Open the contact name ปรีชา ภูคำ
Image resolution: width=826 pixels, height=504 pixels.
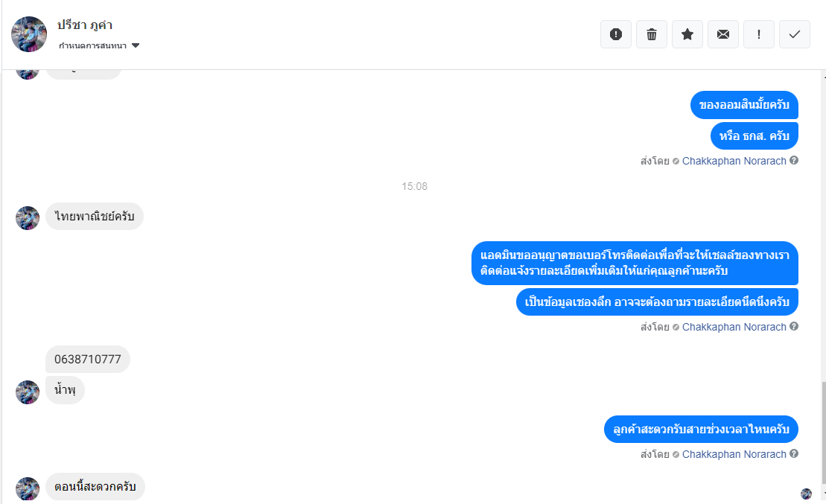tap(85, 25)
